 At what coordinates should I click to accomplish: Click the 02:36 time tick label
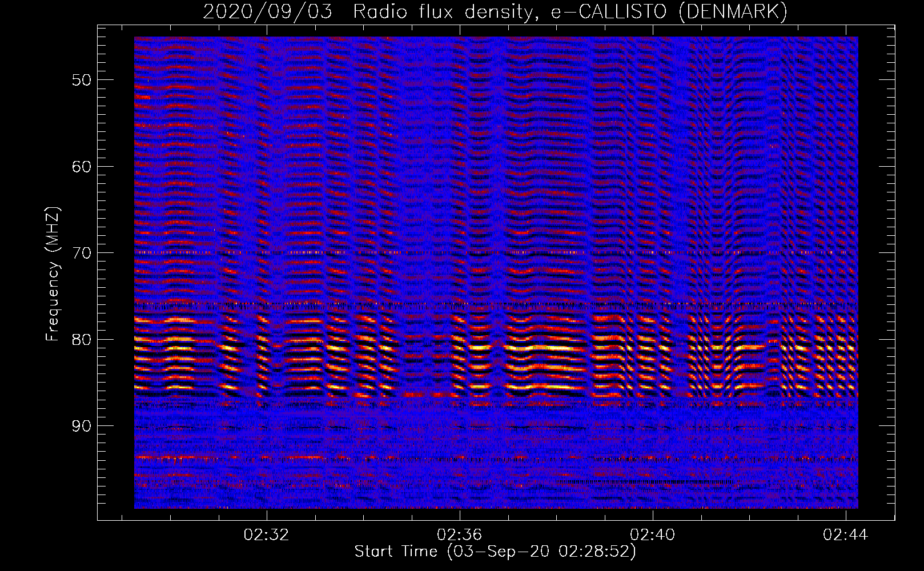(x=459, y=534)
